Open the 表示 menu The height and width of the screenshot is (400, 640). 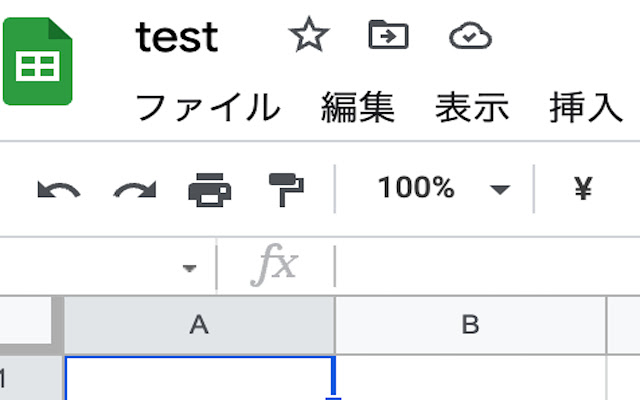tap(472, 107)
